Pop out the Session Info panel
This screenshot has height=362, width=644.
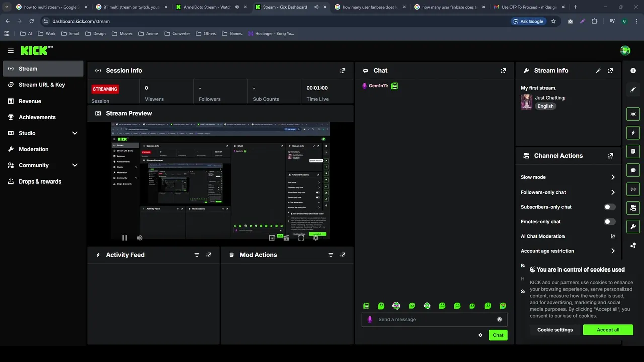(x=343, y=71)
